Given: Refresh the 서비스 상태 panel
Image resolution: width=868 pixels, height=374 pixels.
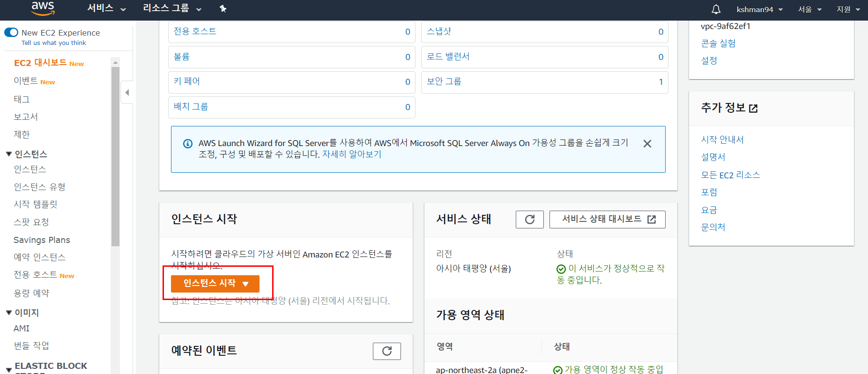Looking at the screenshot, I should tap(530, 220).
